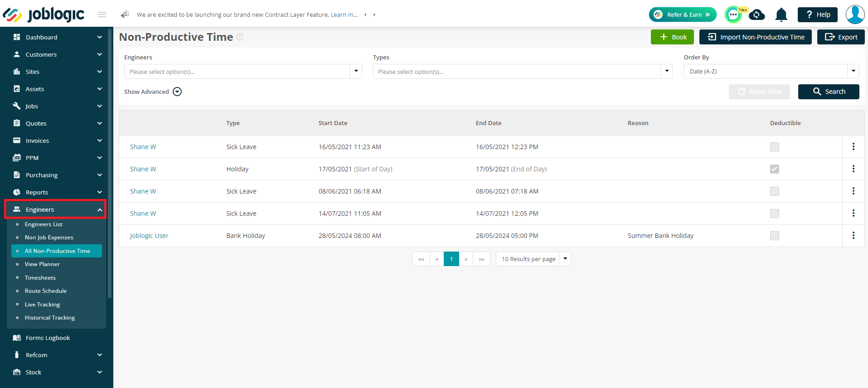
Task: Click the Jobs wrench icon in sidebar
Action: click(17, 106)
